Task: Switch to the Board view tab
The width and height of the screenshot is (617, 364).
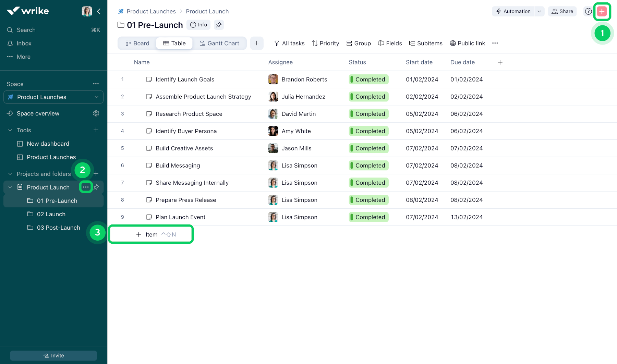Action: [137, 43]
